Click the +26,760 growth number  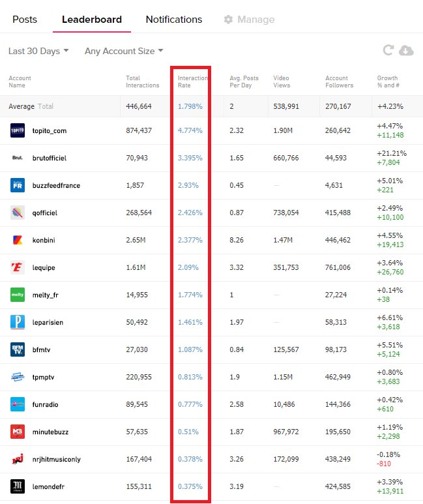click(390, 272)
